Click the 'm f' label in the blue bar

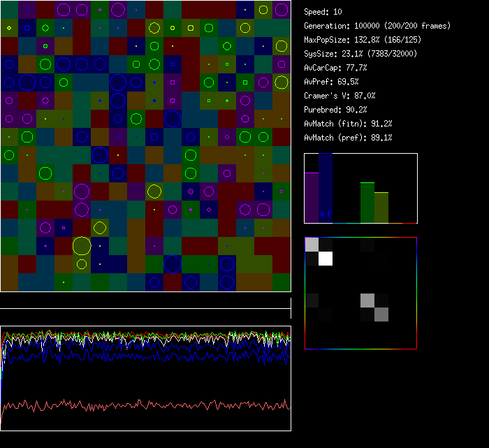pyautogui.click(x=326, y=213)
